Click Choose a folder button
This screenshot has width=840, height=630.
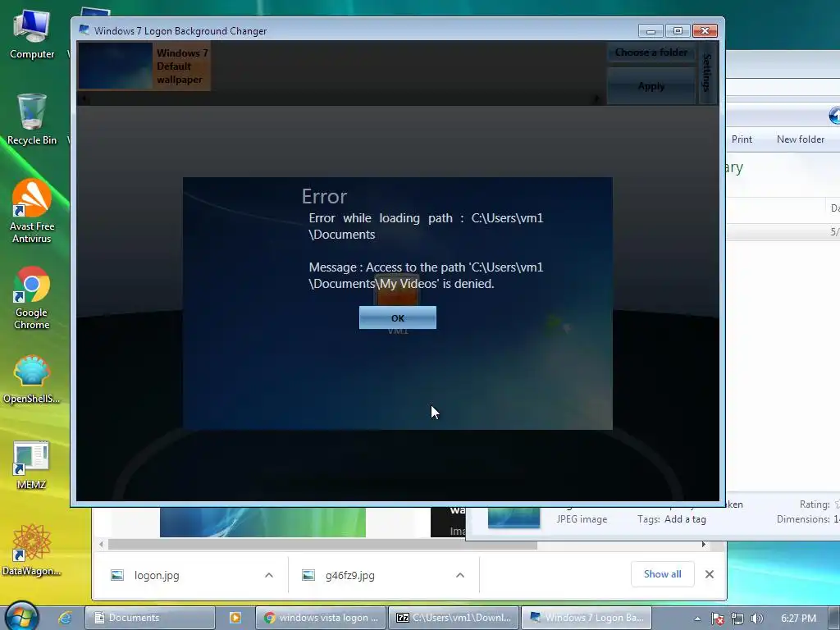click(x=651, y=52)
